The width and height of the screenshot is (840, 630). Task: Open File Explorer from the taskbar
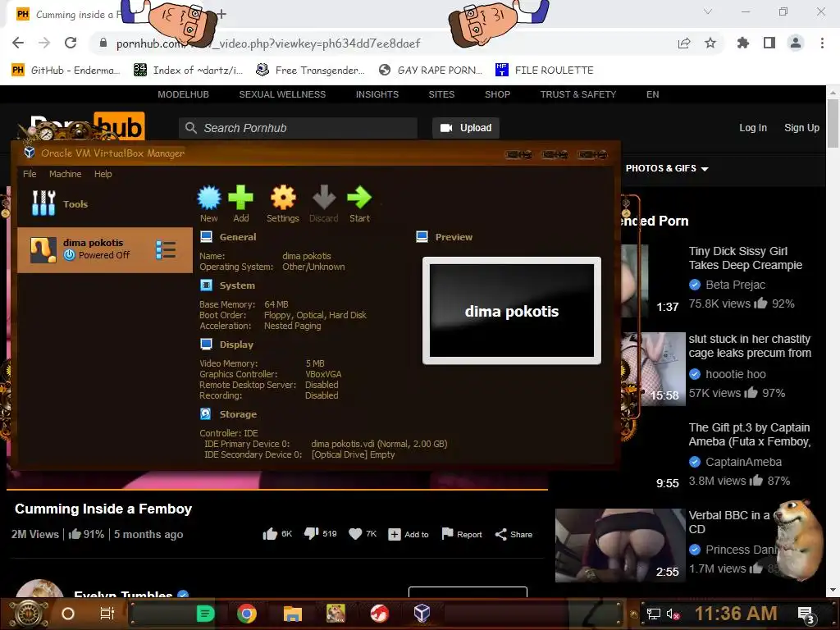tap(293, 614)
